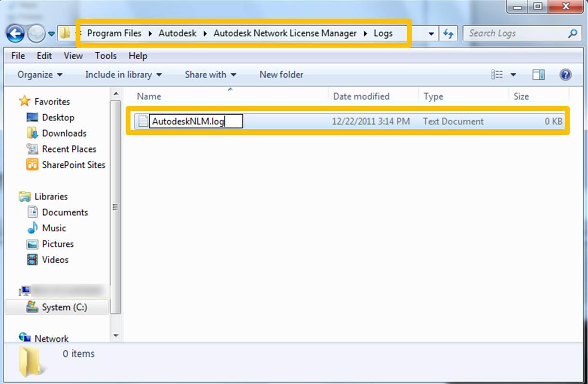The image size is (588, 384).
Task: Open the Documents library
Action: coord(65,212)
